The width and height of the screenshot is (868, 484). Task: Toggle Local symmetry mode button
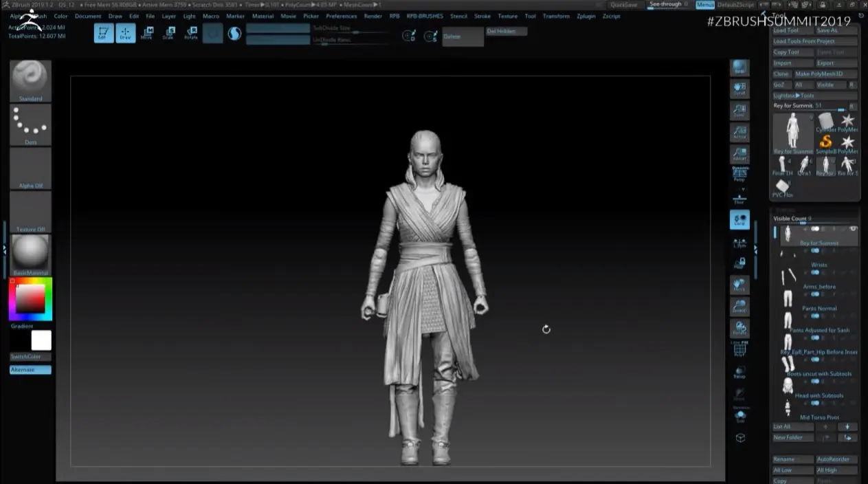[x=739, y=220]
